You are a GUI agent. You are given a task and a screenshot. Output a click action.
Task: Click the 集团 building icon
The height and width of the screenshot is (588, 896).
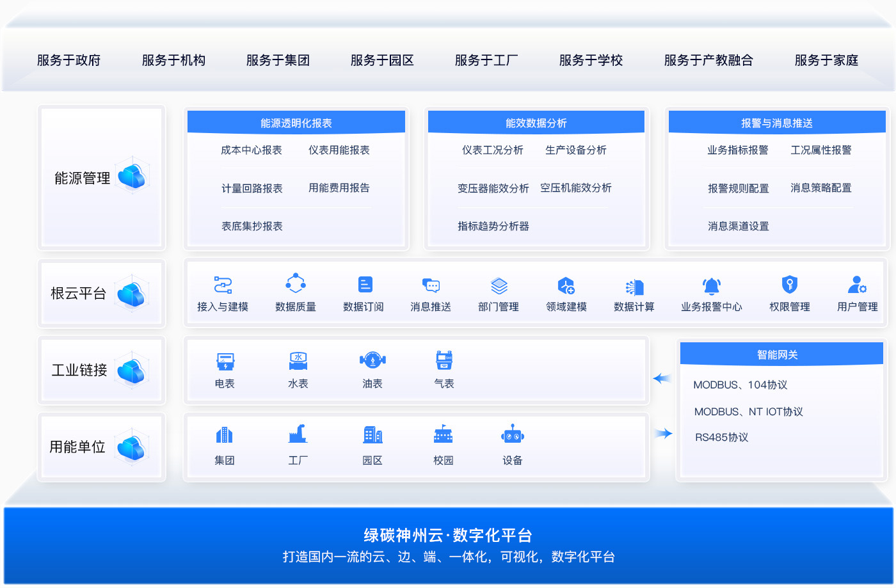pyautogui.click(x=224, y=435)
